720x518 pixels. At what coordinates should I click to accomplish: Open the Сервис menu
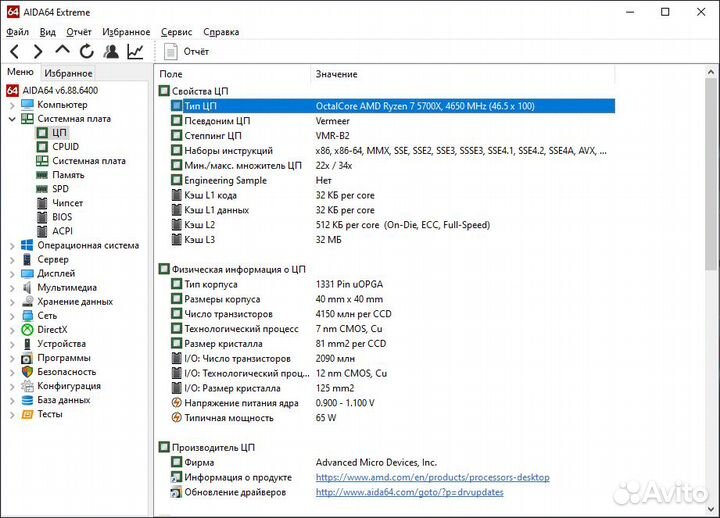click(x=176, y=32)
